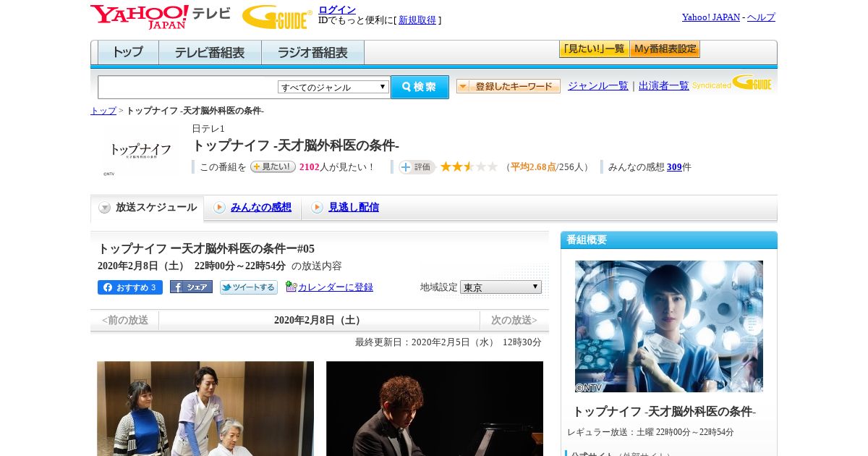
Task: Open the ログイン link
Action: 337,9
